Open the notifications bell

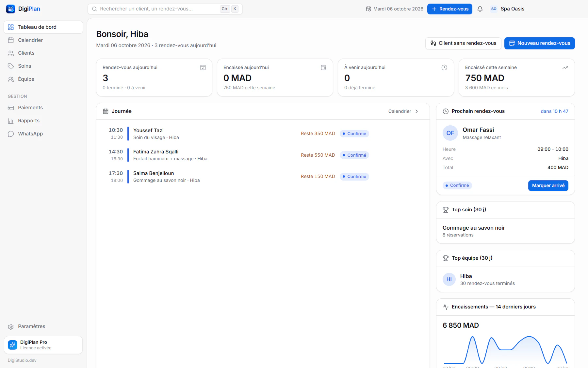pos(480,9)
